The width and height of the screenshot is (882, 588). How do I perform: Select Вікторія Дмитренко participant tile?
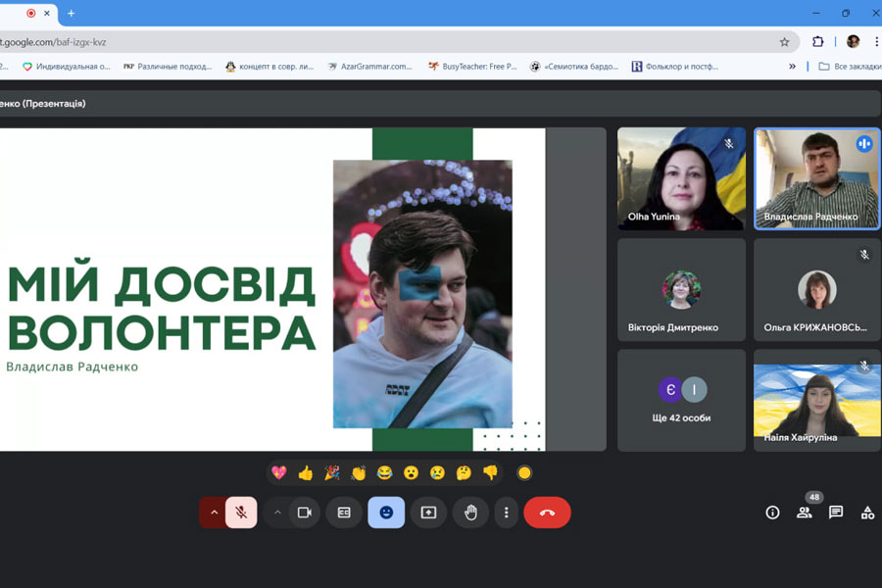click(x=682, y=290)
